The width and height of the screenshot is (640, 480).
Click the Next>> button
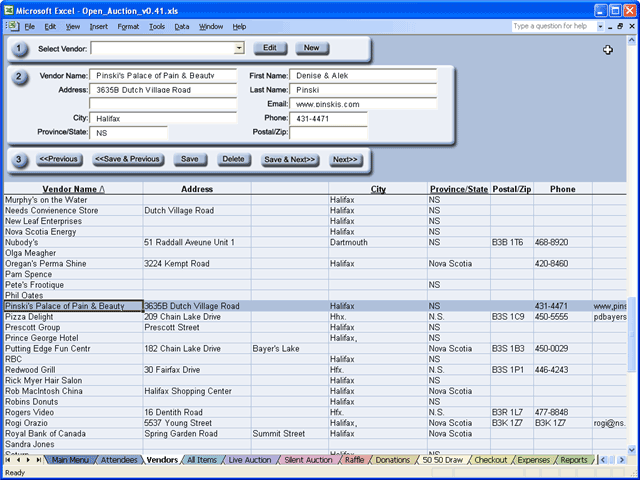(345, 160)
